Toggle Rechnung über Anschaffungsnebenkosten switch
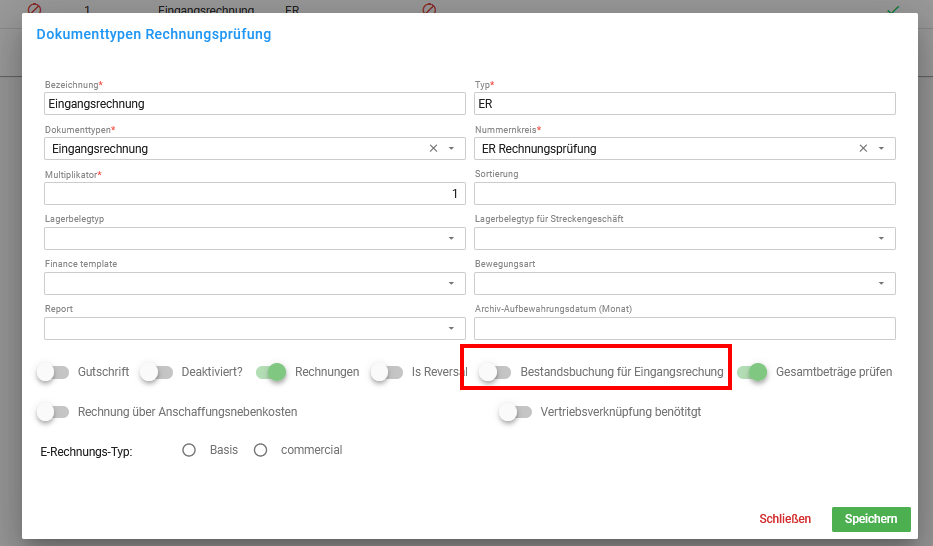The image size is (933, 546). pos(53,412)
